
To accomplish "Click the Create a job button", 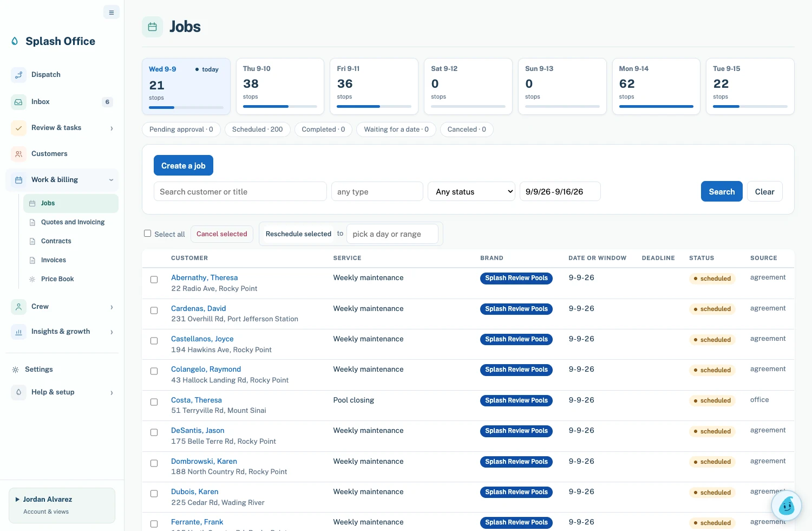I will click(184, 166).
